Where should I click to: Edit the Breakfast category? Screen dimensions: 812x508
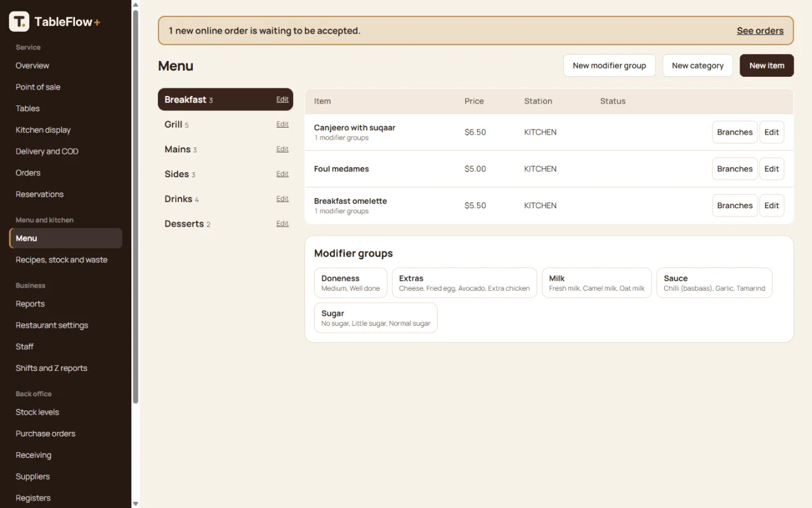pos(282,100)
